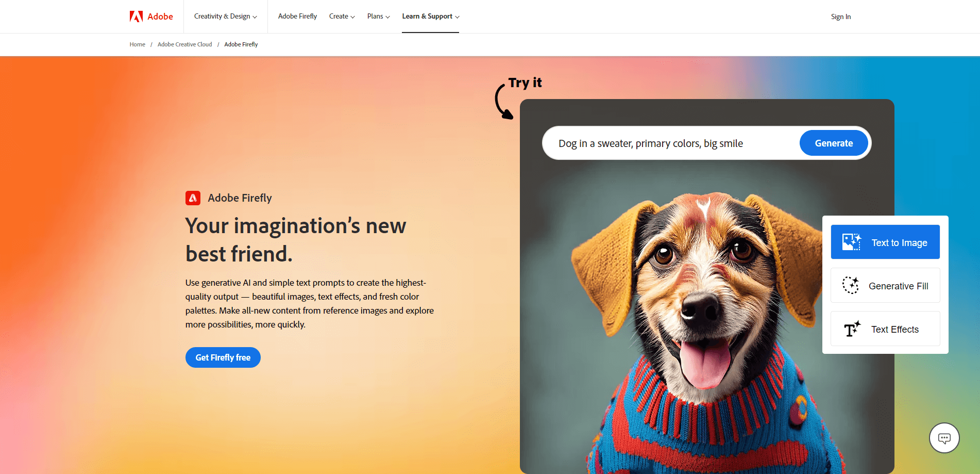Click the Adobe Firefly breadcrumb text
Screen dimensions: 980x474
point(241,44)
